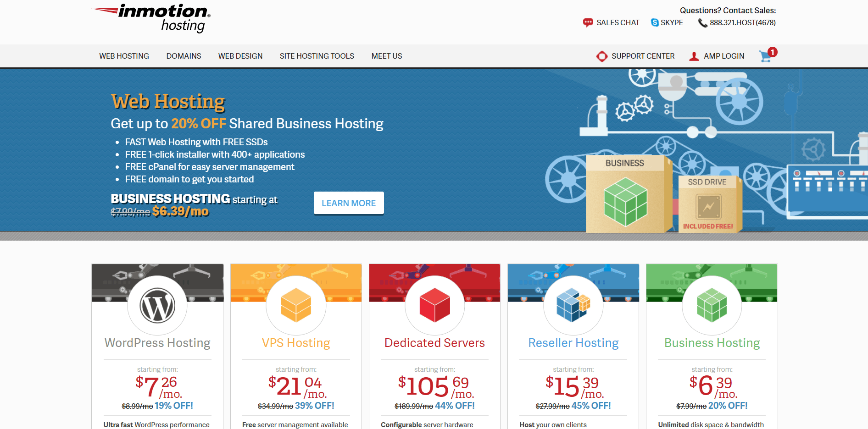
Task: Open the VPS Hosting title link
Action: [x=296, y=343]
